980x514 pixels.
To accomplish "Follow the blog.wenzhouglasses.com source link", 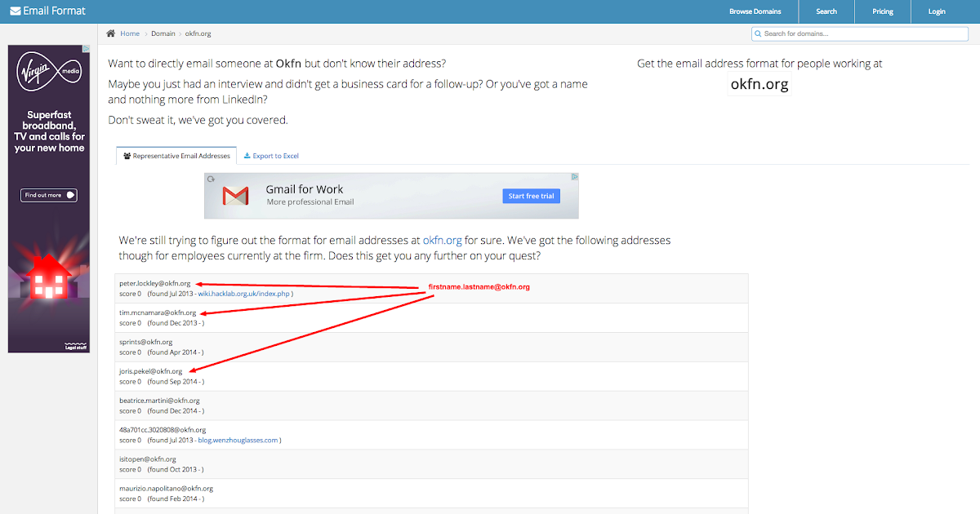I will click(x=238, y=441).
